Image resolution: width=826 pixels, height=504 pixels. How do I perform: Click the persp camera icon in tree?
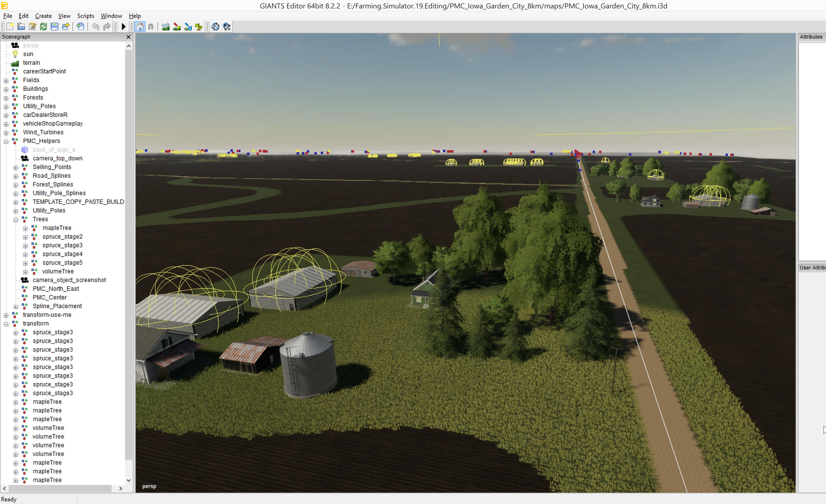[x=15, y=45]
